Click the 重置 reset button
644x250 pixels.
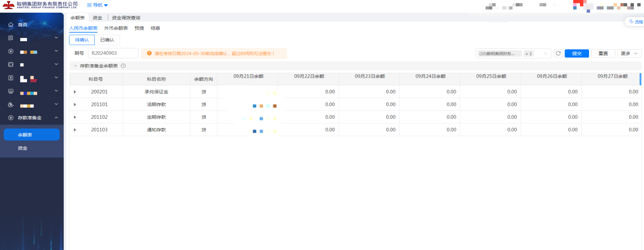[x=603, y=53]
